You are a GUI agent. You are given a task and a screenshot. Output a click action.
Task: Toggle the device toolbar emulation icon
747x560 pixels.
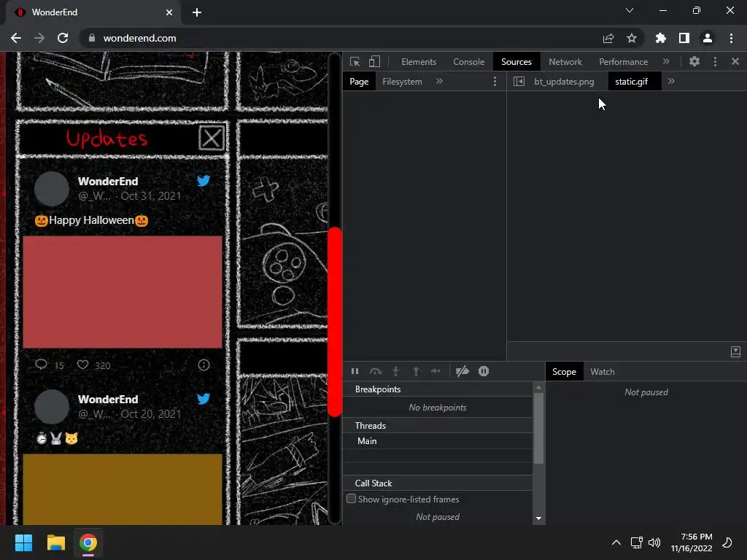coord(374,61)
